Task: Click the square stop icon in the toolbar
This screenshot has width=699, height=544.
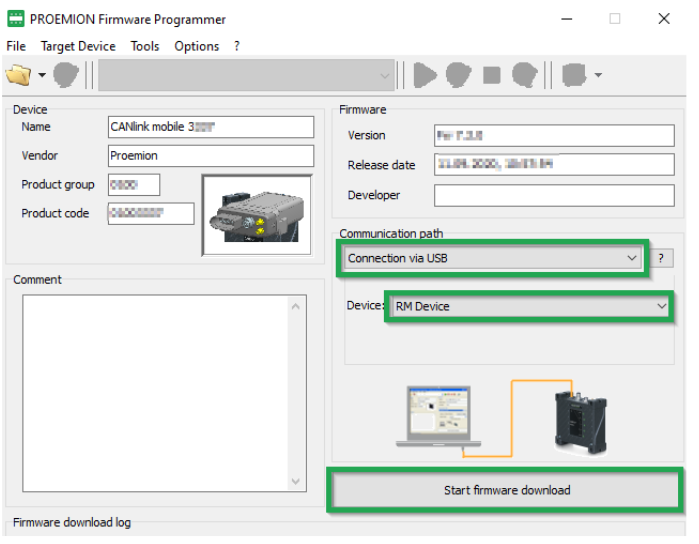Action: [x=491, y=75]
